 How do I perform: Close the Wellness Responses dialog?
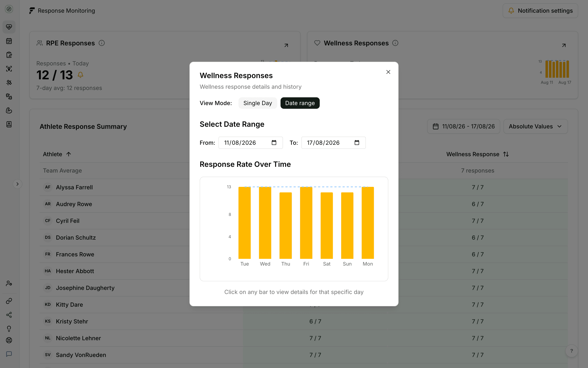pos(388,72)
